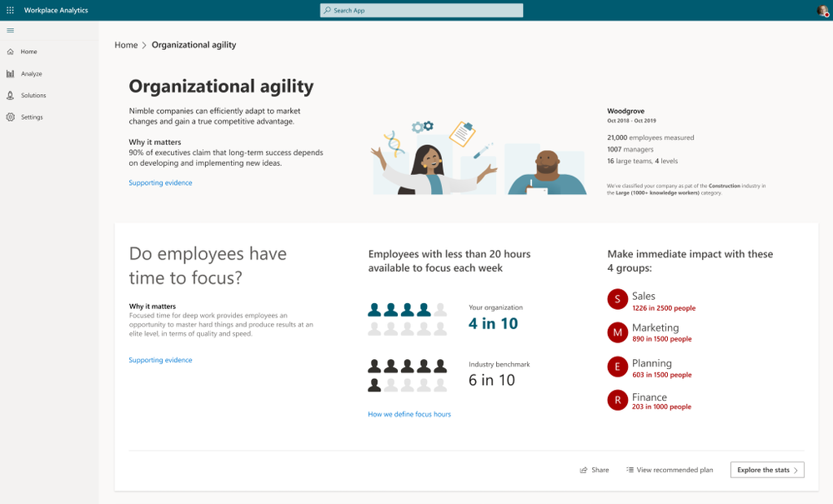
Task: Click the Share button
Action: 595,470
